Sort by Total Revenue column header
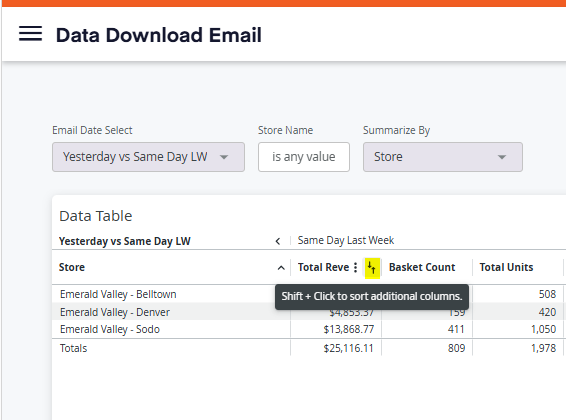566x420 pixels. [x=323, y=267]
